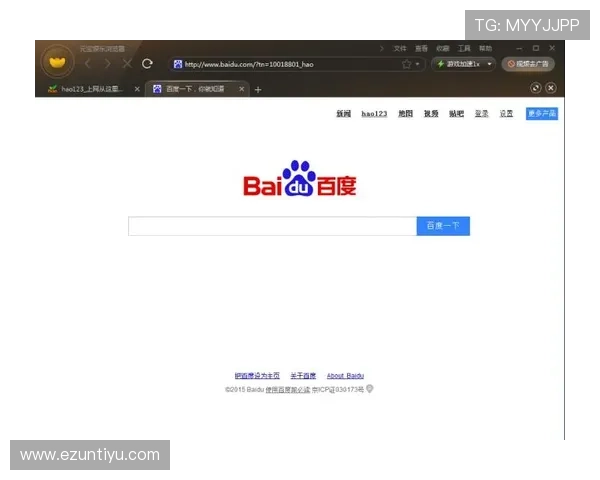Screen dimensions: 600x480
Task: Toggle the video ad blocker 视频去广告 button
Action: 528,64
